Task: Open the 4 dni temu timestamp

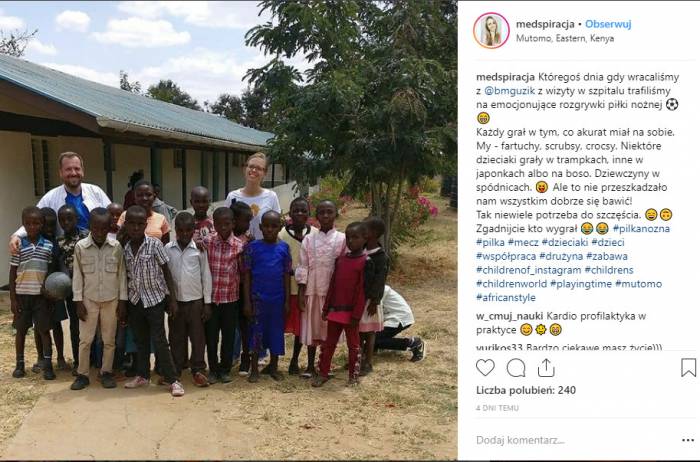Action: click(x=497, y=408)
